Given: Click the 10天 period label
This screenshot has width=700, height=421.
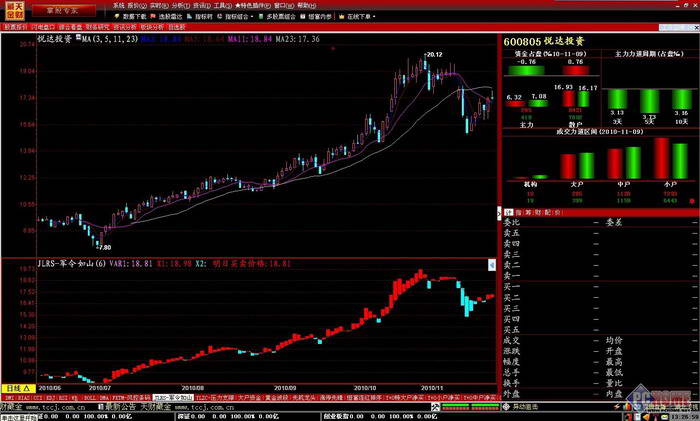Looking at the screenshot, I should (681, 122).
